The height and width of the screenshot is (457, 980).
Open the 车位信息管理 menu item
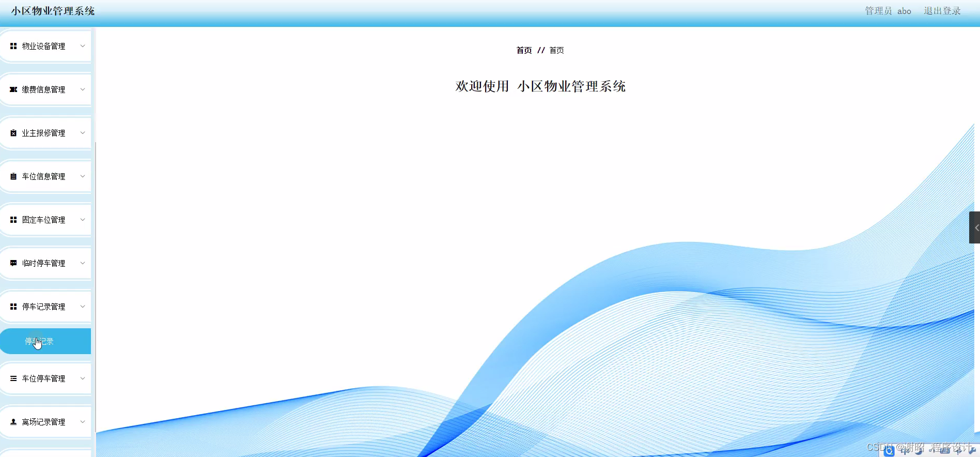click(45, 176)
